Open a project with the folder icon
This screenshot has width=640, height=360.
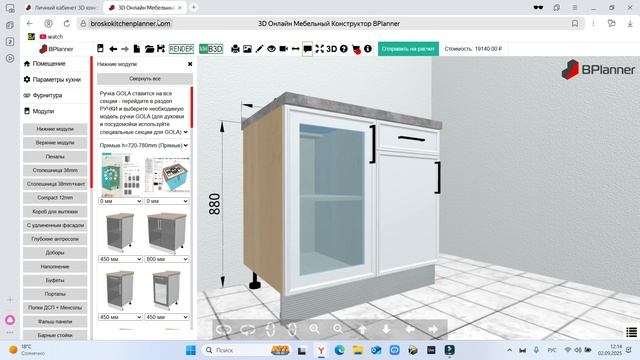(x=149, y=49)
